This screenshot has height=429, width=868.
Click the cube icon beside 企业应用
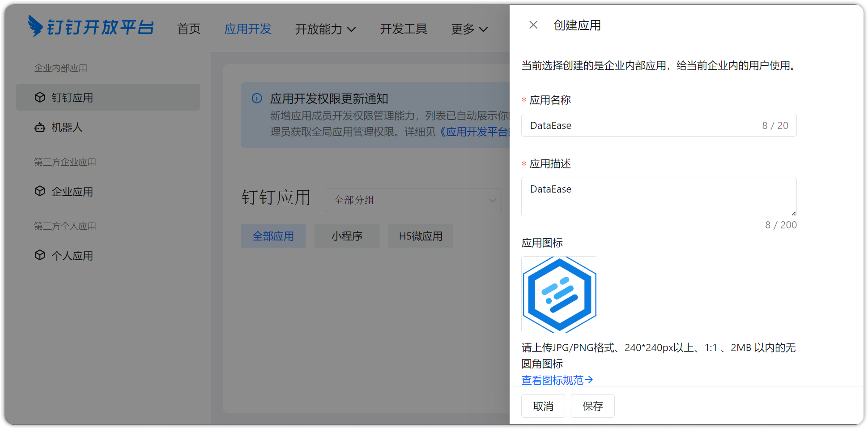click(40, 191)
